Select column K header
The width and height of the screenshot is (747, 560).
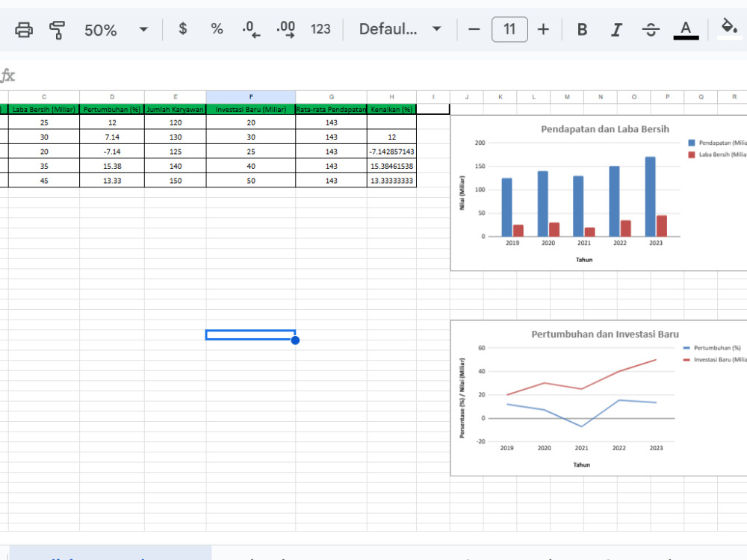(500, 96)
